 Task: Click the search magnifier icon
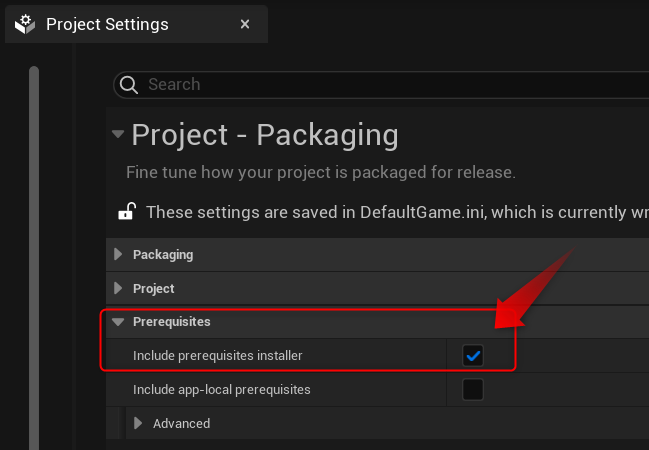click(128, 85)
